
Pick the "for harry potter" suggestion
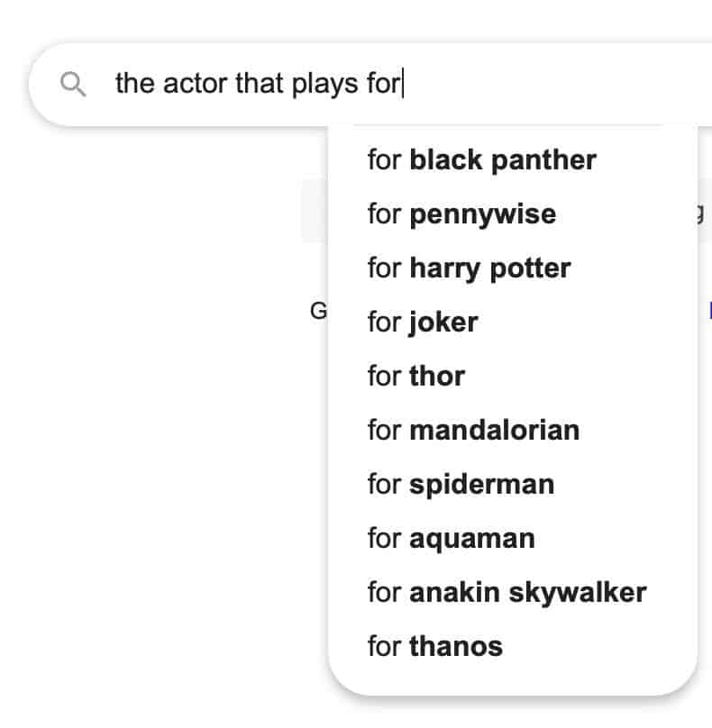point(469,268)
